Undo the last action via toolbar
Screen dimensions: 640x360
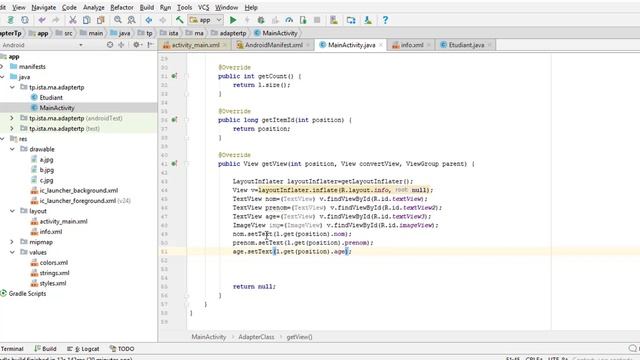point(42,20)
